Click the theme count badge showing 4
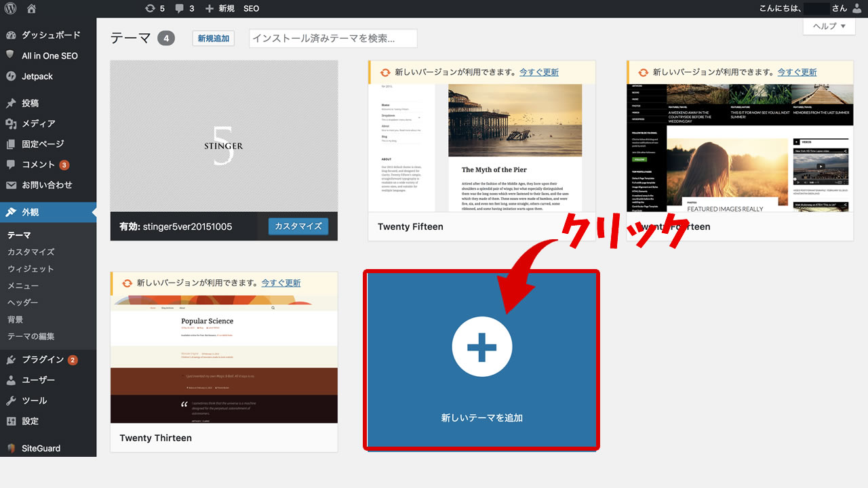Image resolution: width=868 pixels, height=488 pixels. click(166, 38)
